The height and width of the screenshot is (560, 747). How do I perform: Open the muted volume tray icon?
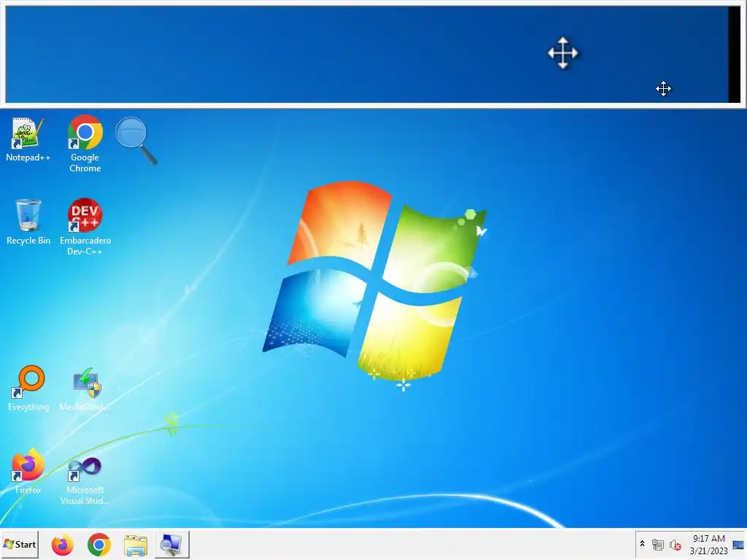675,544
